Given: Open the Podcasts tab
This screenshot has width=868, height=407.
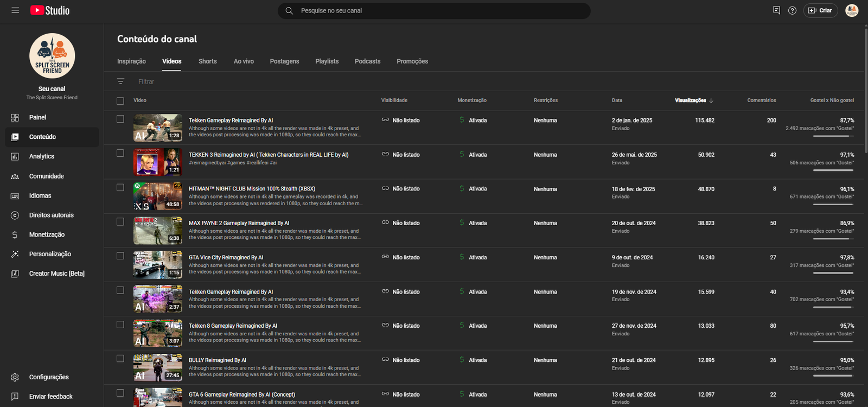Looking at the screenshot, I should coord(368,61).
